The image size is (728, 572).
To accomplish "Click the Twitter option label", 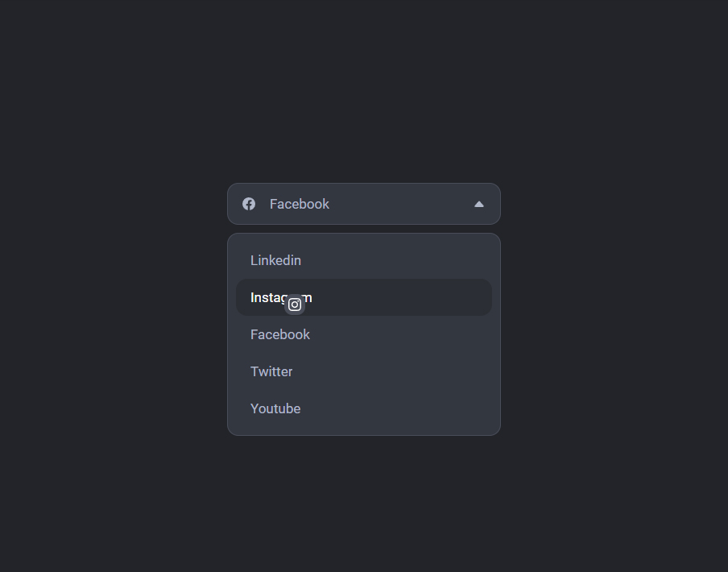I will click(271, 372).
